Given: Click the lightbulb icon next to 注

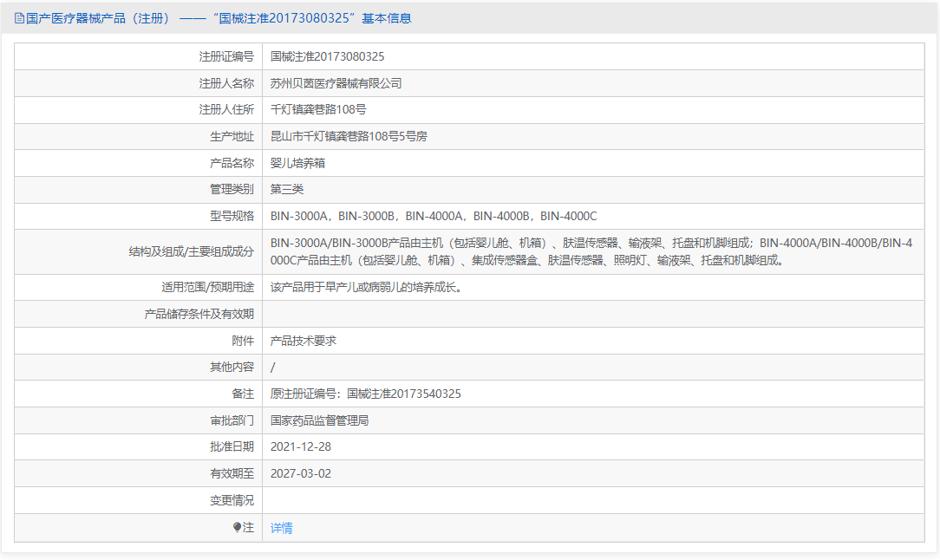Looking at the screenshot, I should click(x=238, y=527).
